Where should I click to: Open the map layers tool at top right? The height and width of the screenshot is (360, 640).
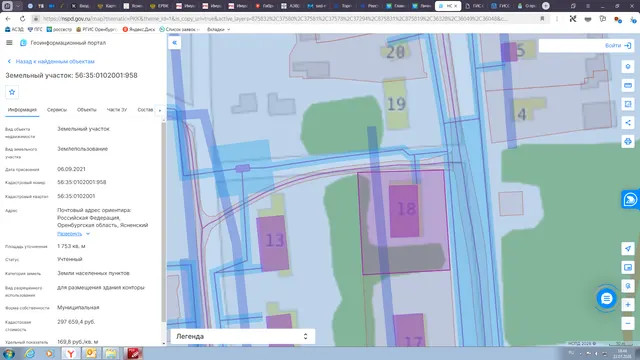click(628, 67)
